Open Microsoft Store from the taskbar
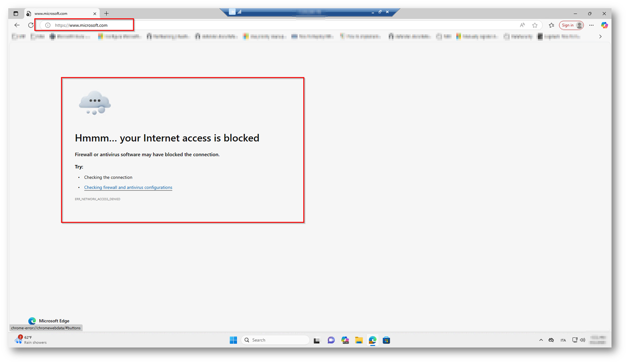This screenshot has width=628, height=364. click(x=386, y=340)
